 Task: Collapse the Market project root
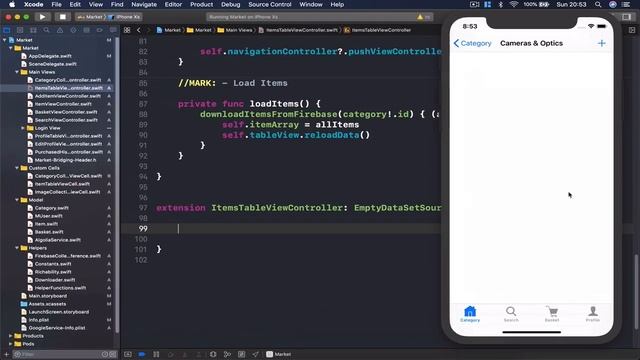(x=5, y=40)
